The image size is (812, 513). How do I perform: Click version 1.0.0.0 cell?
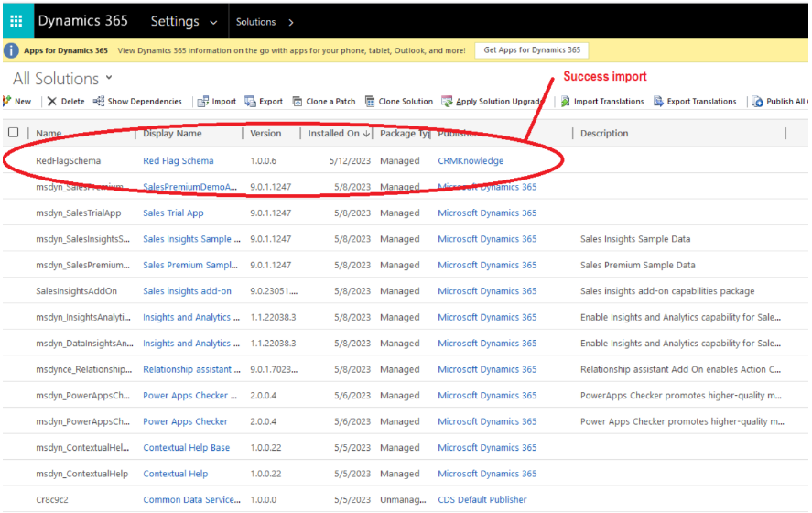click(x=263, y=499)
